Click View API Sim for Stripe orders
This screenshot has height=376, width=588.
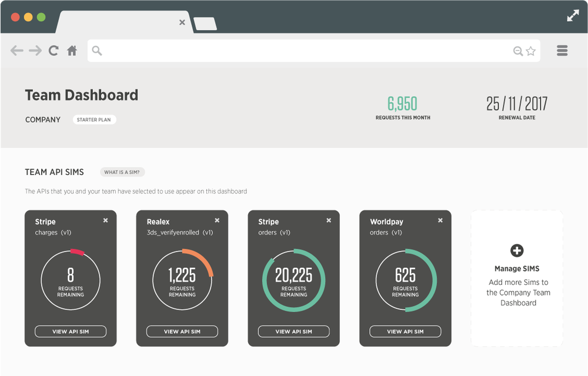(293, 331)
